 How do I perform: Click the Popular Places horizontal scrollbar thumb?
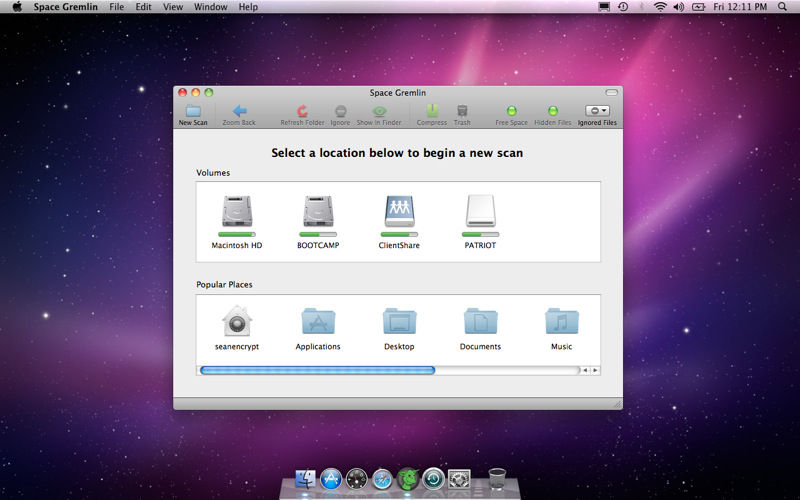(317, 370)
